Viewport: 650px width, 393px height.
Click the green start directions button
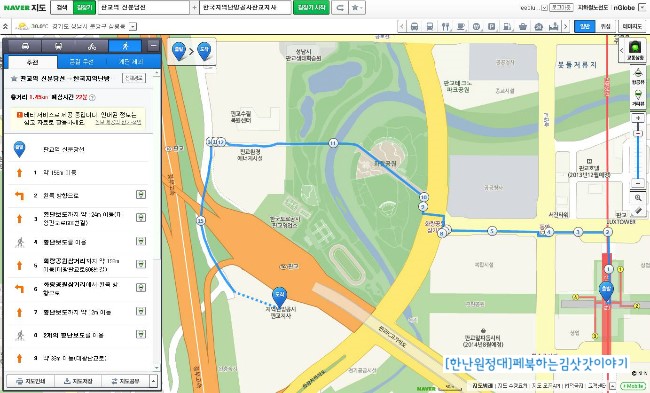click(311, 7)
